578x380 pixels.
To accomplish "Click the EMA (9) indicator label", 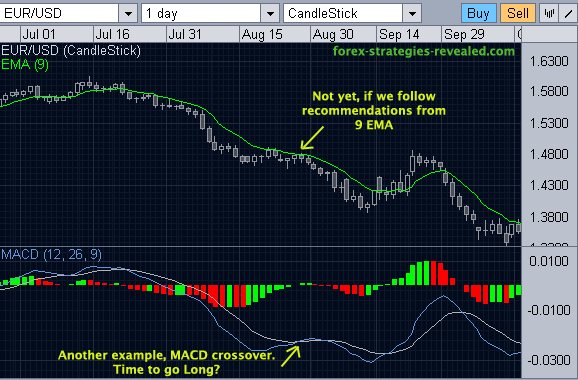I will 25,65.
